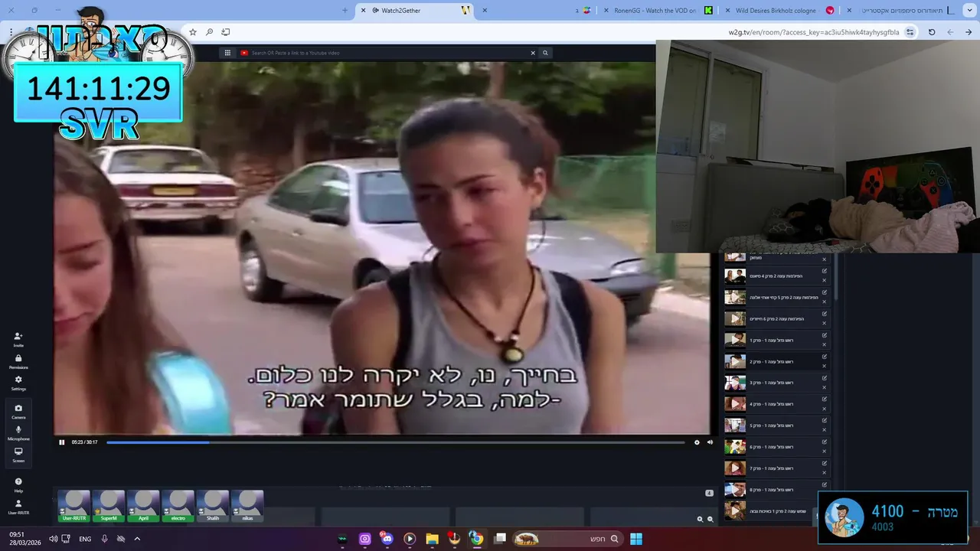Open browser three-dot menu
The height and width of the screenshot is (551, 980).
click(x=11, y=32)
